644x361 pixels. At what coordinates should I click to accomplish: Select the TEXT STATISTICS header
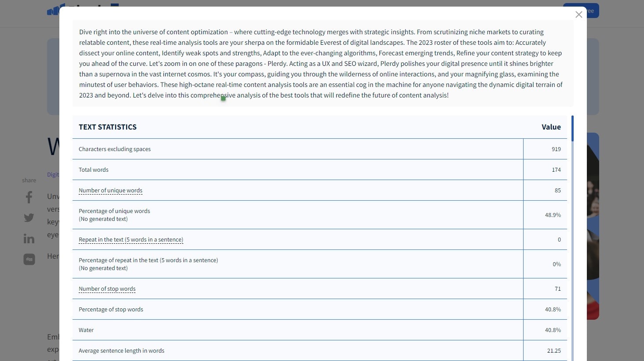(x=108, y=127)
